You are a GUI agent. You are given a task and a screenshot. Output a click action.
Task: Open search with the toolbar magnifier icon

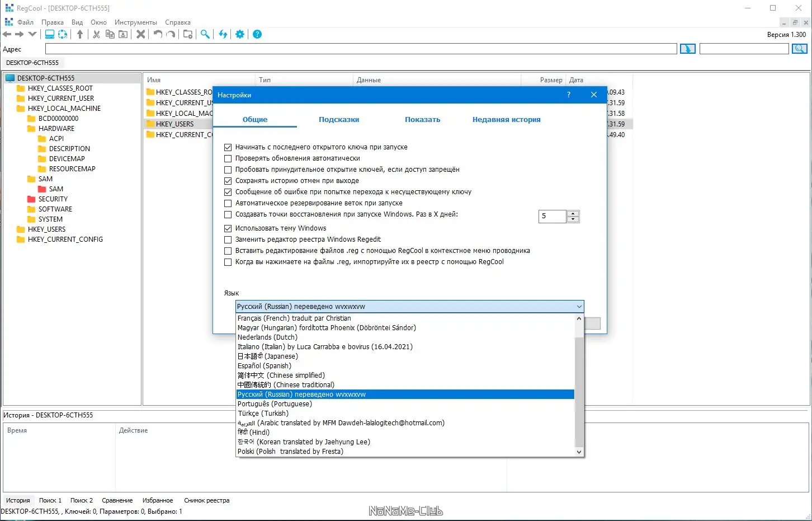click(205, 34)
